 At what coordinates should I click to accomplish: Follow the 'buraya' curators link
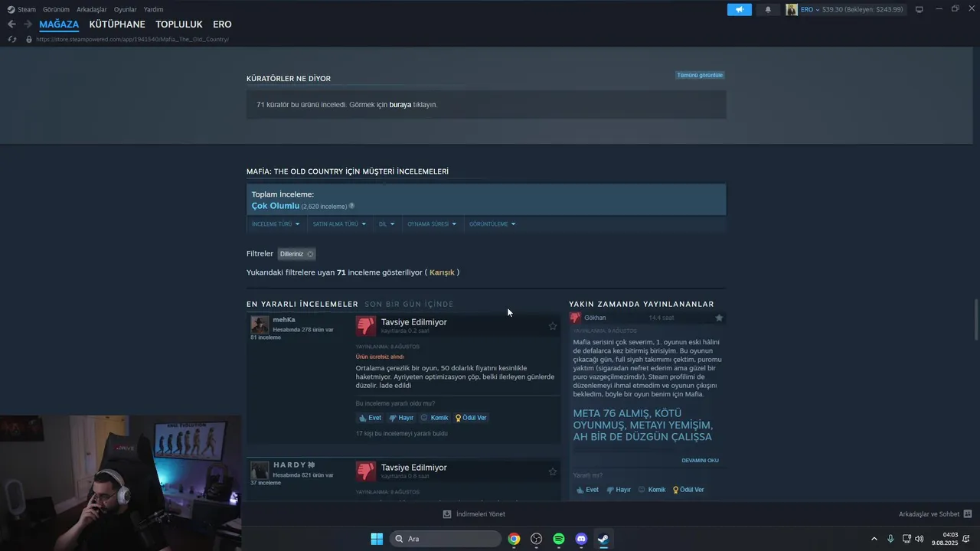[400, 104]
